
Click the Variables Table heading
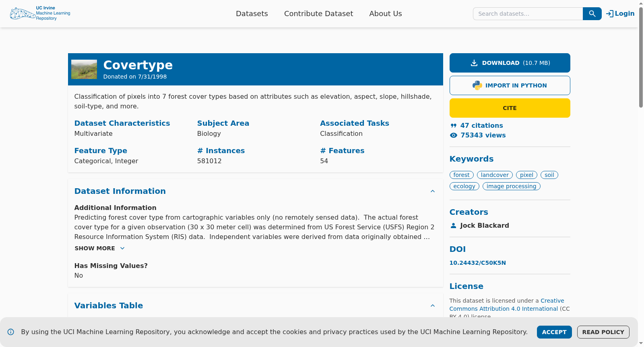[109, 305]
